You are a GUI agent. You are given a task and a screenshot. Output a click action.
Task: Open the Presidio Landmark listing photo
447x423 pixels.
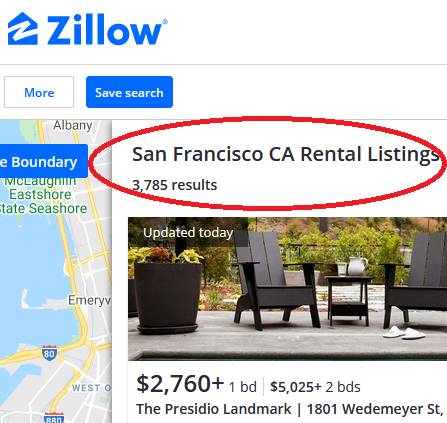[x=287, y=289]
